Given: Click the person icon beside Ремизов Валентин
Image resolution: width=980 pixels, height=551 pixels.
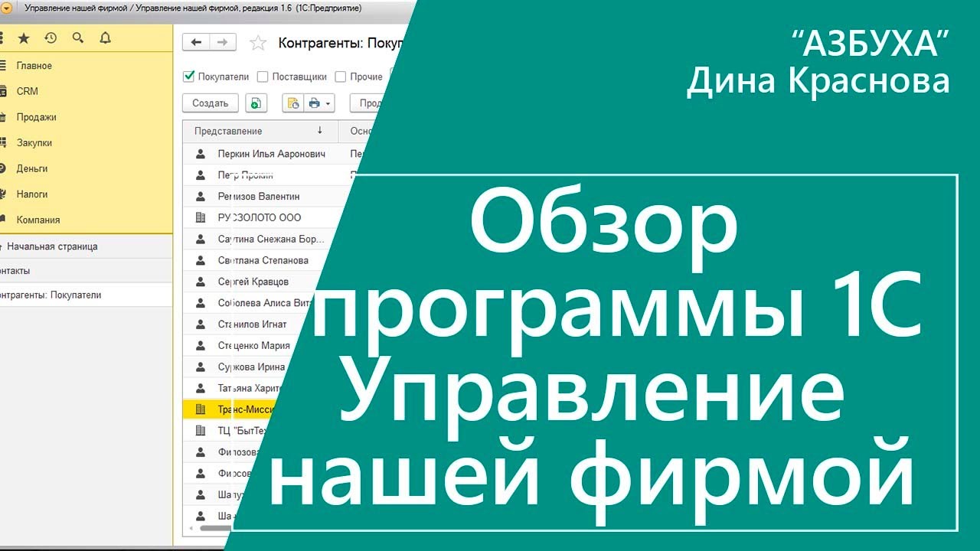Looking at the screenshot, I should click(201, 197).
